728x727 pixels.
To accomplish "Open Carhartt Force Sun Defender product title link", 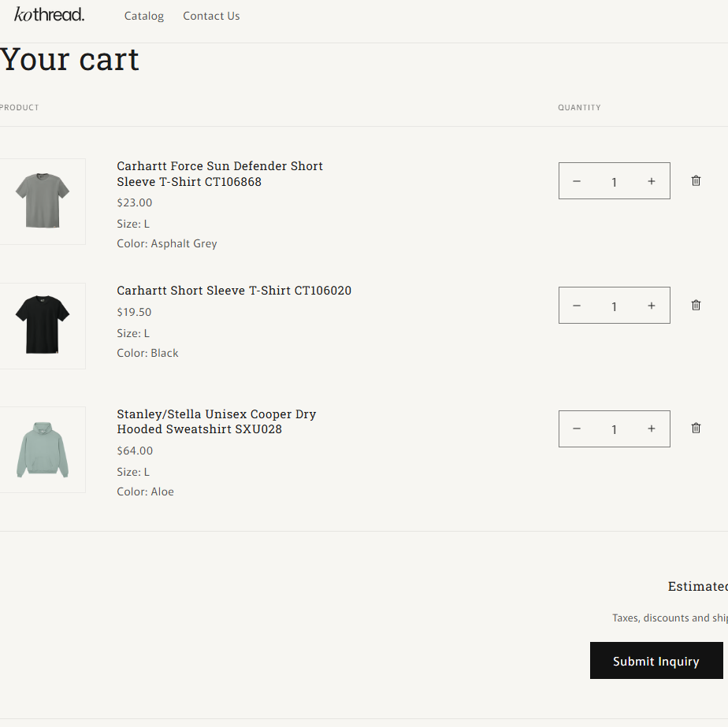I will click(220, 174).
